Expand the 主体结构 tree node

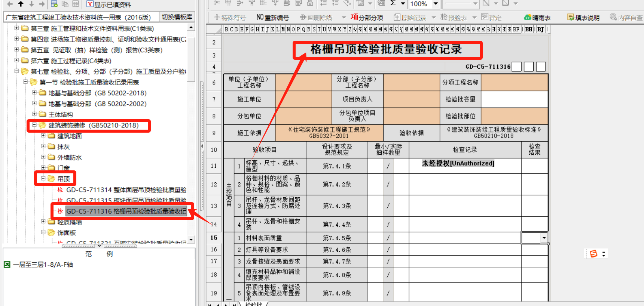click(34, 114)
